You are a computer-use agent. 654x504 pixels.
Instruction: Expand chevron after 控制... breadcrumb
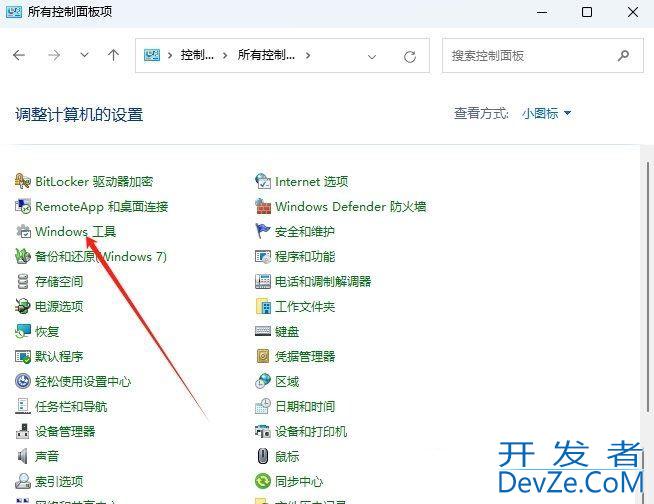click(x=225, y=55)
